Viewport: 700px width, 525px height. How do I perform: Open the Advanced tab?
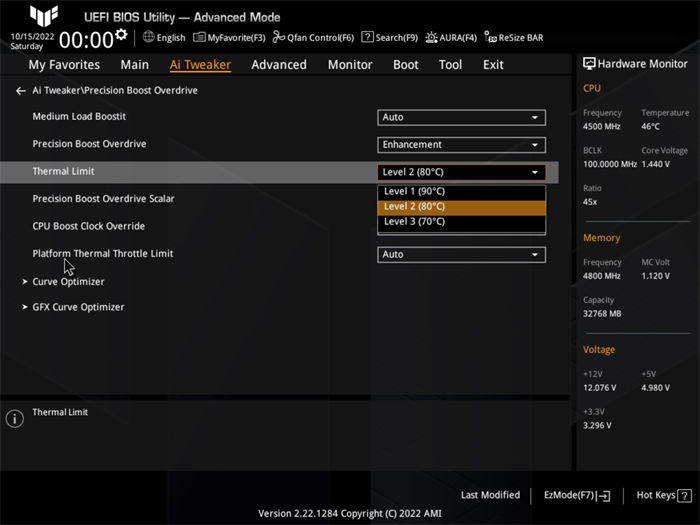(279, 65)
